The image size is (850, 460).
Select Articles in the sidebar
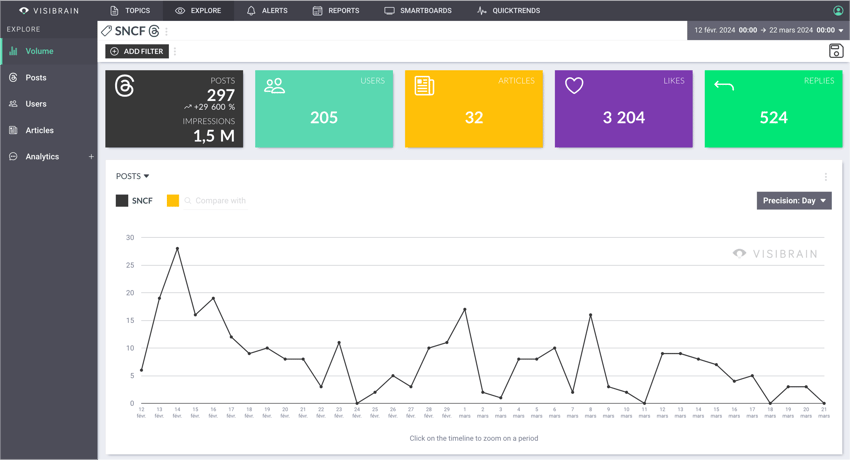coord(49,130)
